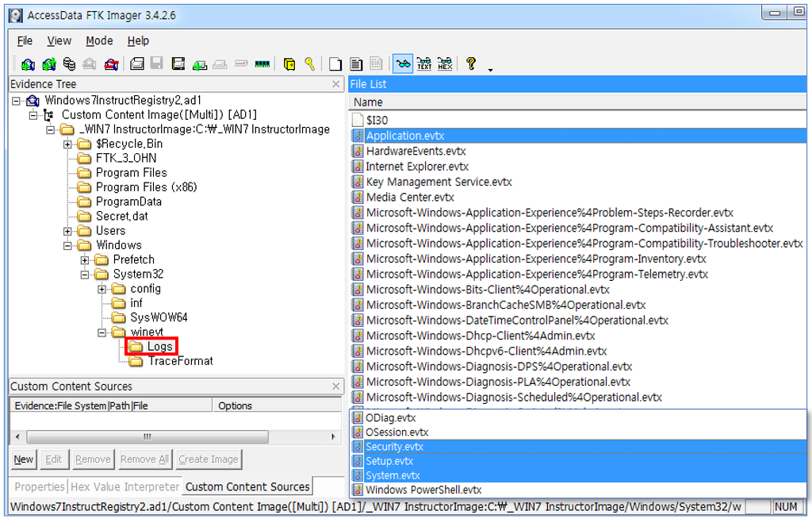Click scrollbar left arrow in Custom Content Sources
The height and width of the screenshot is (519, 812).
click(x=17, y=436)
